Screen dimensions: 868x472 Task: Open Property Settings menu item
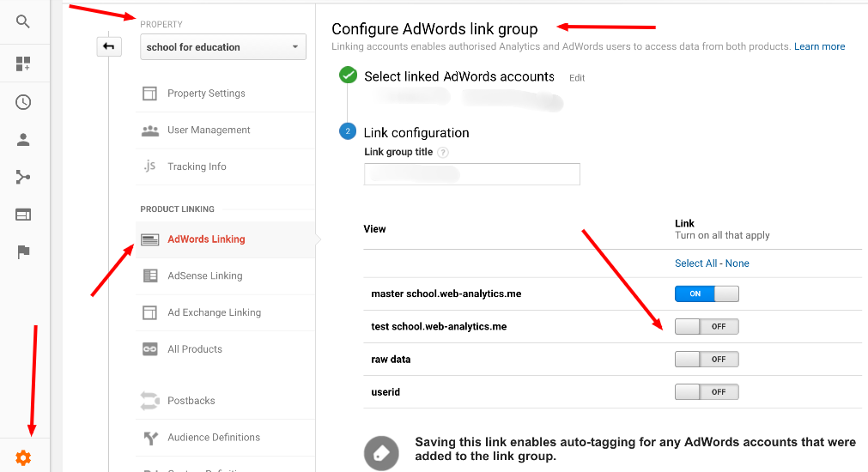coord(206,94)
